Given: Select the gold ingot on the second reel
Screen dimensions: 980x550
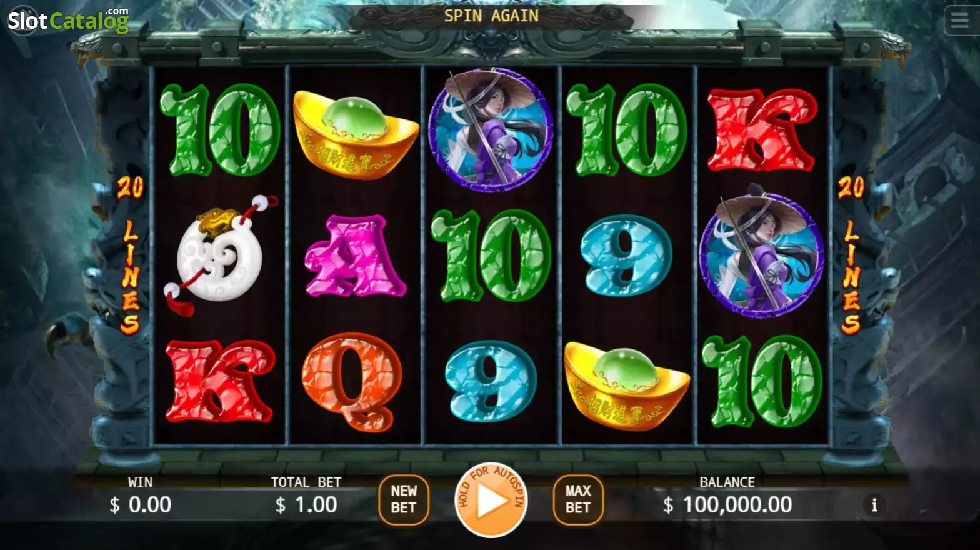Looking at the screenshot, I should click(355, 134).
